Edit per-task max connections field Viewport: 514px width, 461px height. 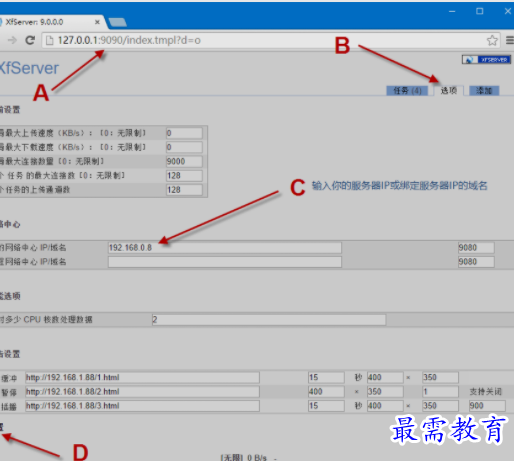coord(184,176)
